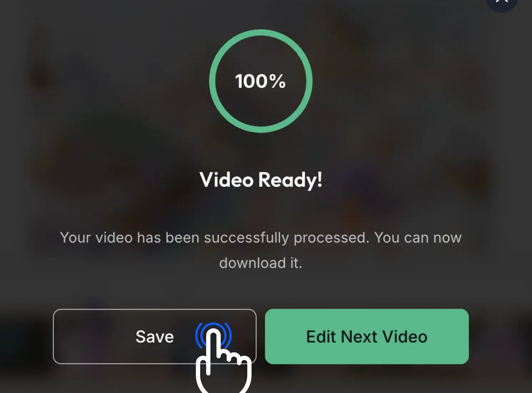Click the word Your in the message

point(75,238)
